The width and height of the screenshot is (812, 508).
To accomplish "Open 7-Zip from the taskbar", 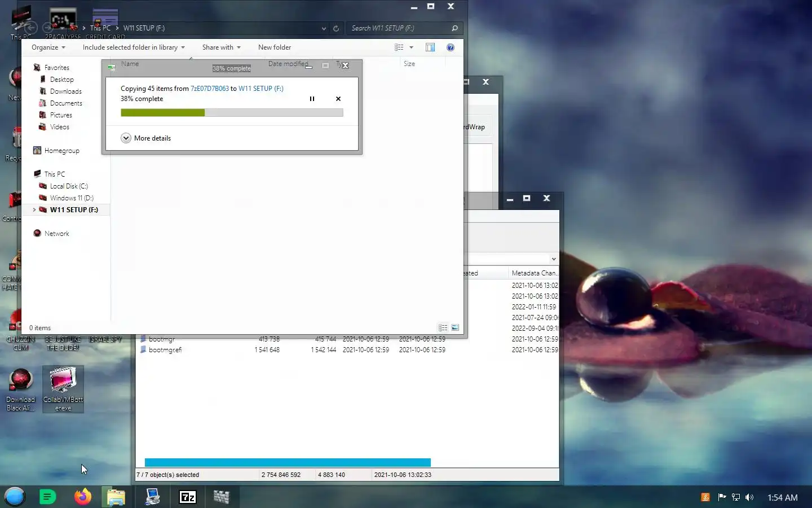I will point(187,497).
